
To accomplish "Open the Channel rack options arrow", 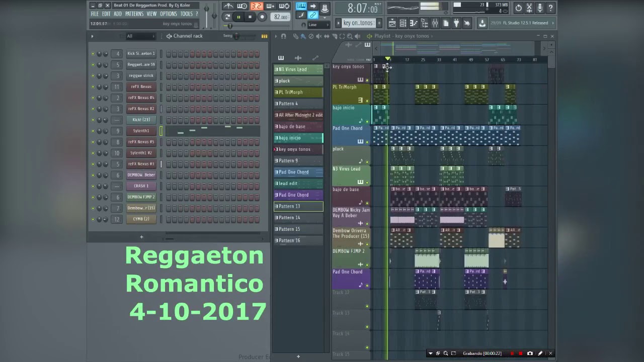I will point(92,36).
